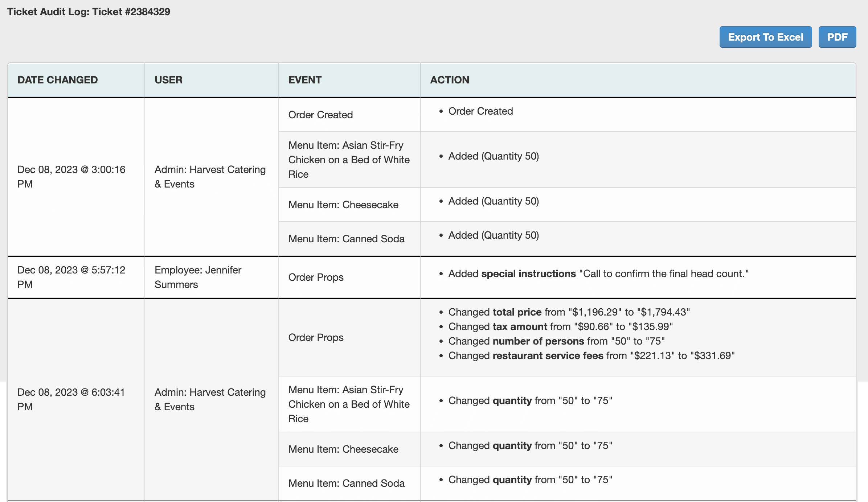Image resolution: width=868 pixels, height=502 pixels.
Task: Click the PDF export button
Action: click(x=837, y=37)
